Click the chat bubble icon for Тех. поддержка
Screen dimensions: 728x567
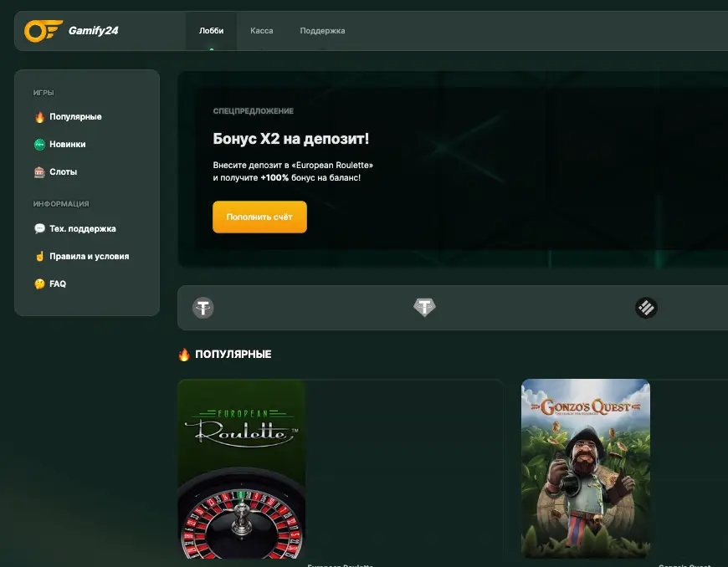click(x=39, y=228)
